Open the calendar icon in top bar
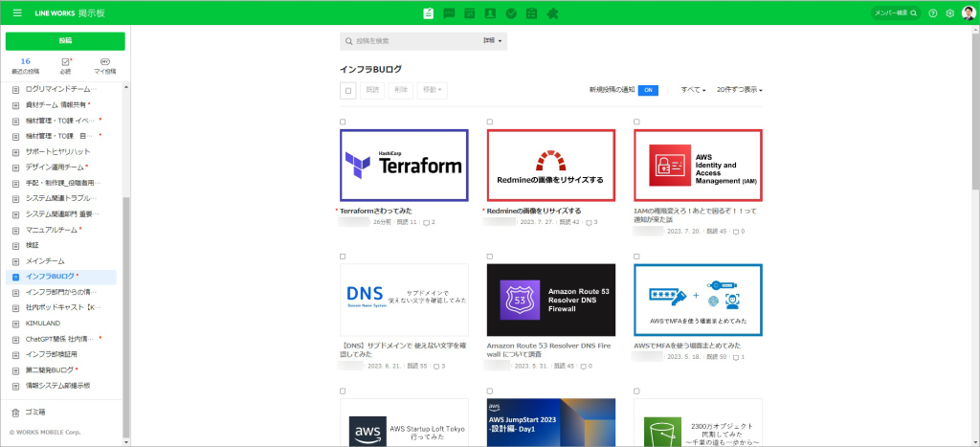The image size is (980, 447). [x=469, y=13]
